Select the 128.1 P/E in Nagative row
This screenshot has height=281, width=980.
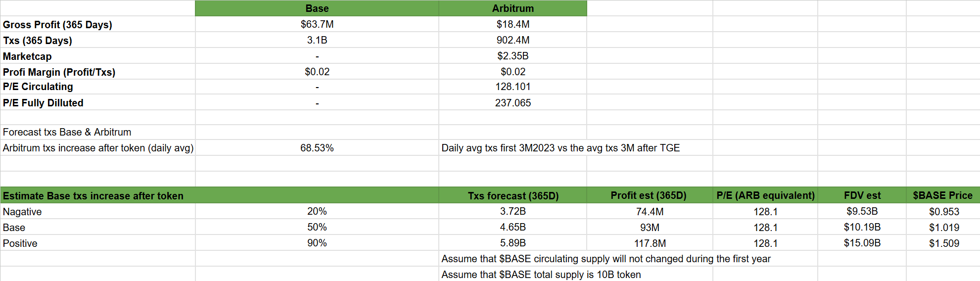[765, 212]
